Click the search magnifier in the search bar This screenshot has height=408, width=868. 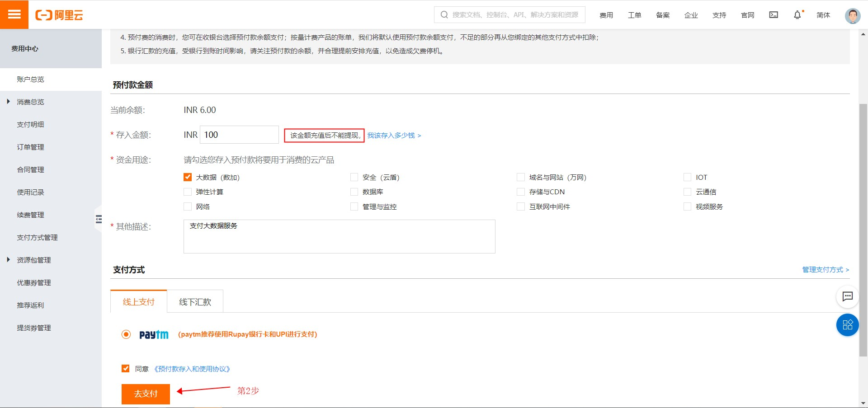coord(443,14)
